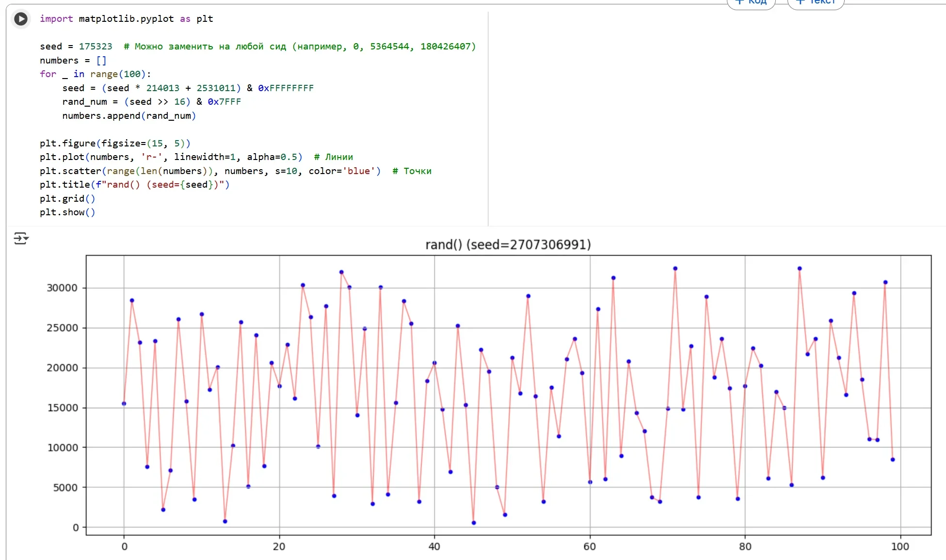Screen dimensions: 946x560
Task: Click the y-axis label 15000
Action: coord(62,408)
